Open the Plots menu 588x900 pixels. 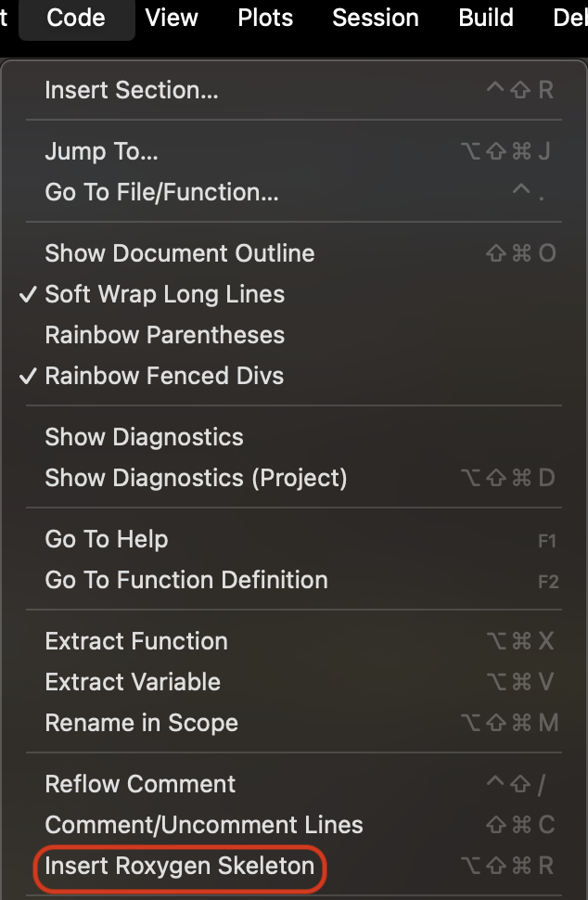point(265,18)
